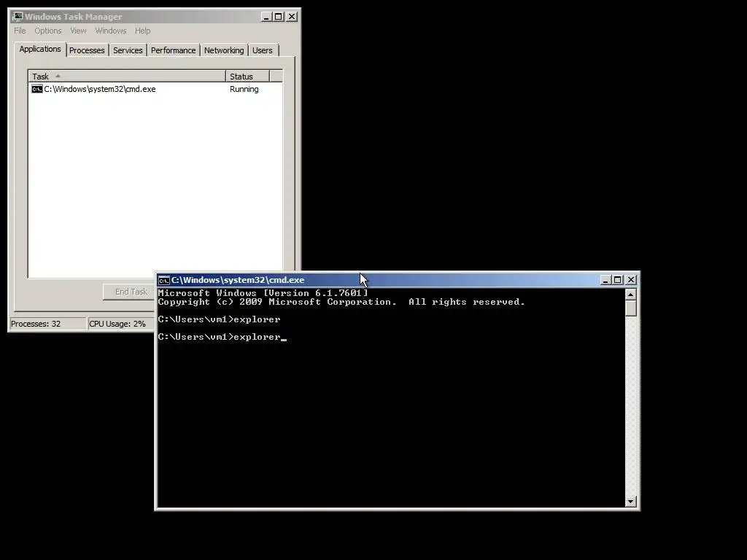Click the first explorer command line in cmd
Screen dimensions: 747x560
tap(219, 319)
